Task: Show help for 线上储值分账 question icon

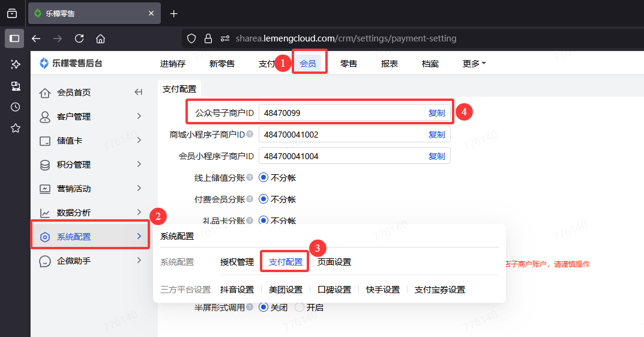Action: click(249, 177)
